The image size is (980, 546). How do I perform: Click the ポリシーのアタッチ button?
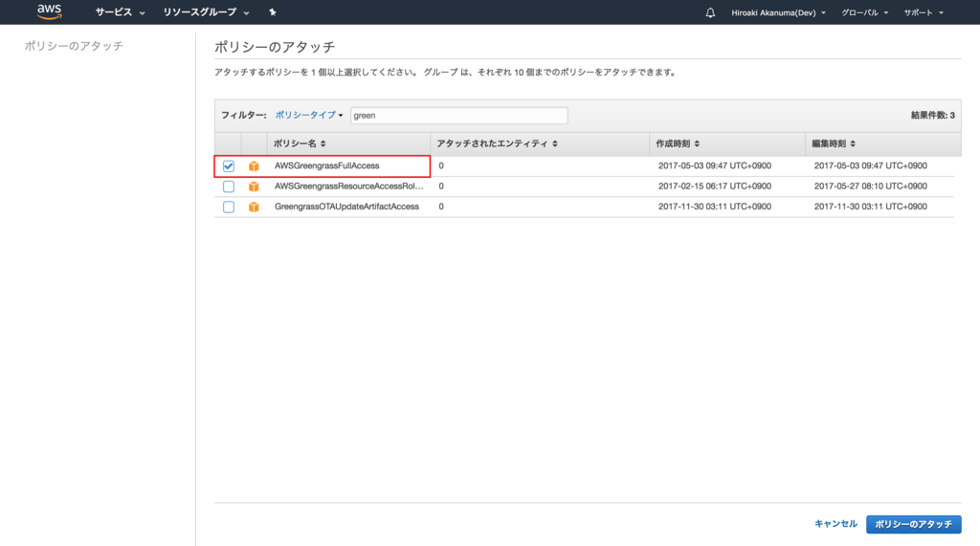(x=913, y=524)
